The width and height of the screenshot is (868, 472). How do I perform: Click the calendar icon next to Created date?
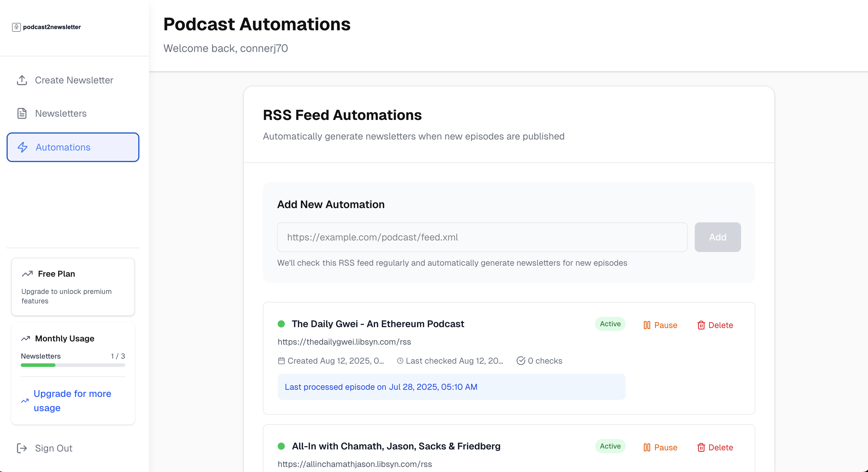point(281,361)
